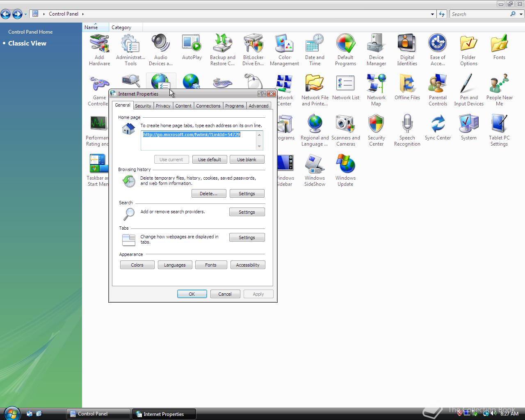
Task: Open Backup and Restore Center icon
Action: point(222,50)
